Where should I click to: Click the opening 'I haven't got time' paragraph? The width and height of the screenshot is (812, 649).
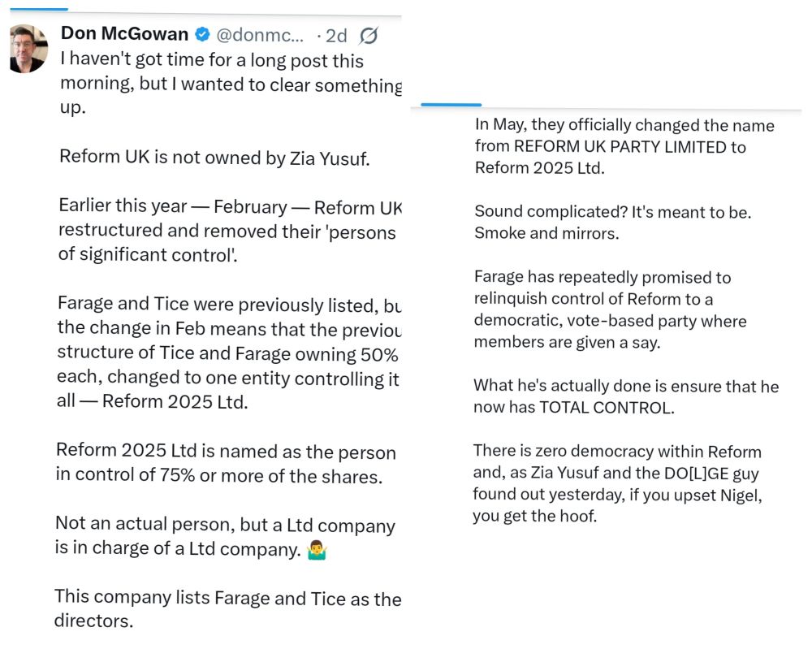(231, 84)
